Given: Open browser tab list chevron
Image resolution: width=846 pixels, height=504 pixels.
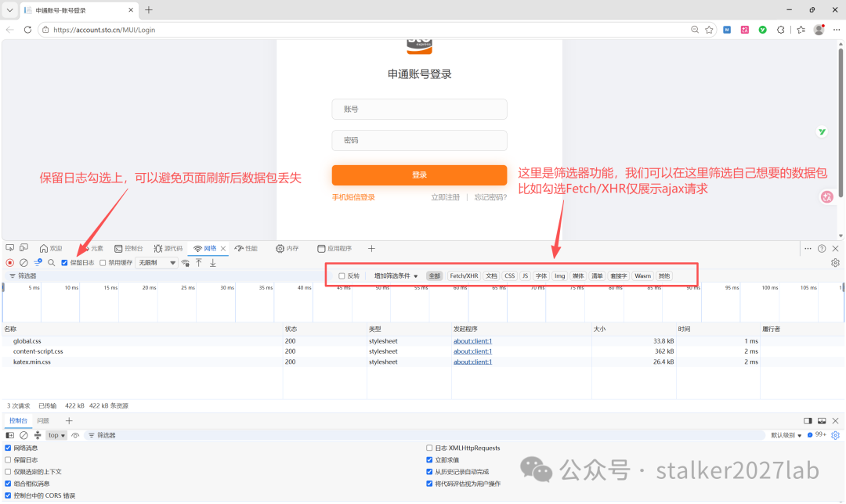Looking at the screenshot, I should coord(9,9).
